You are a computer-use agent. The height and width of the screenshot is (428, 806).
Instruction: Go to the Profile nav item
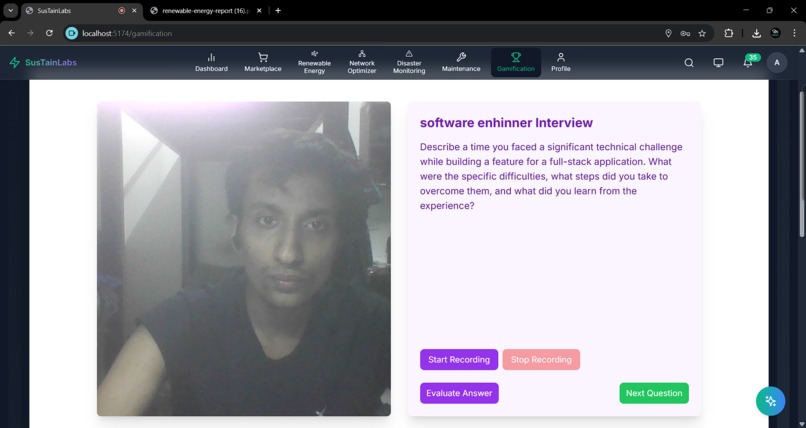click(561, 63)
